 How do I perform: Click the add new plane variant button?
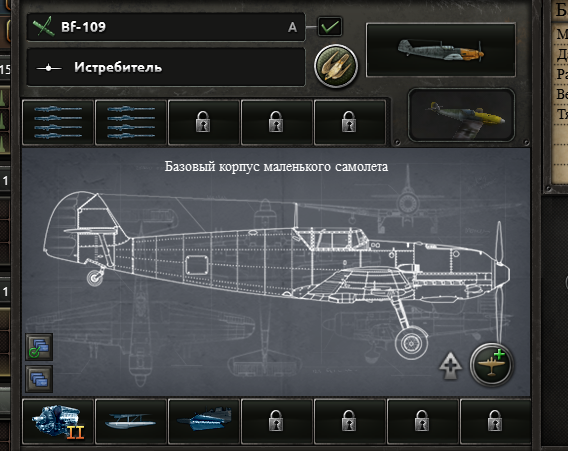pyautogui.click(x=491, y=364)
